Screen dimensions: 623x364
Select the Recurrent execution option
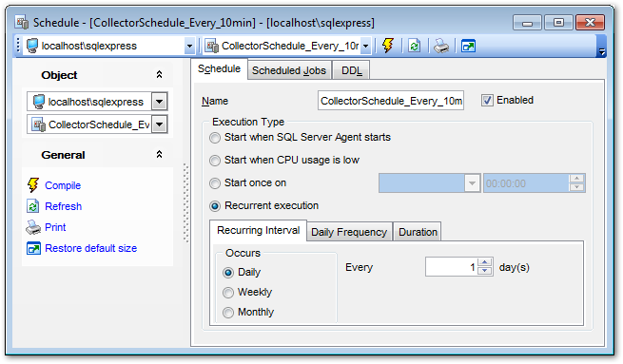tap(215, 206)
